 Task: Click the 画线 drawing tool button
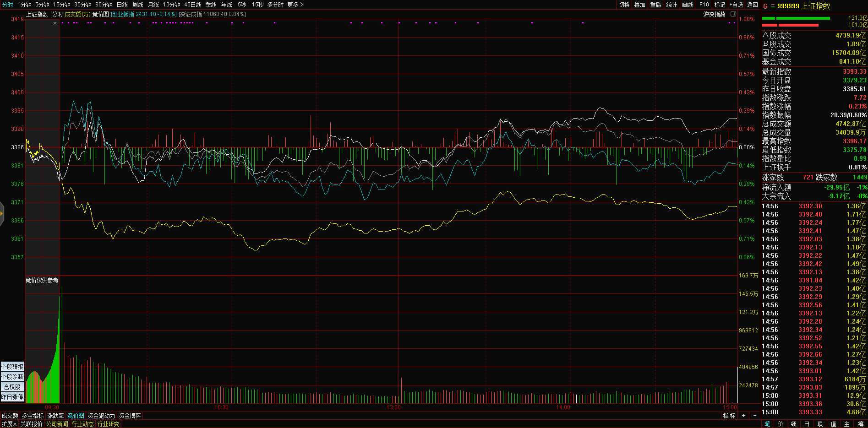[688, 5]
